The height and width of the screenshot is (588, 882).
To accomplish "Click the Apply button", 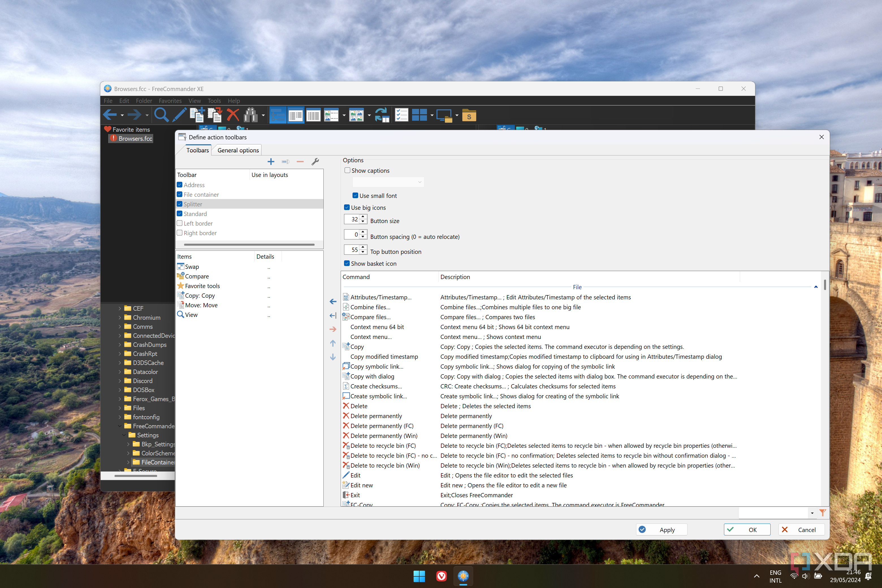I will point(661,529).
